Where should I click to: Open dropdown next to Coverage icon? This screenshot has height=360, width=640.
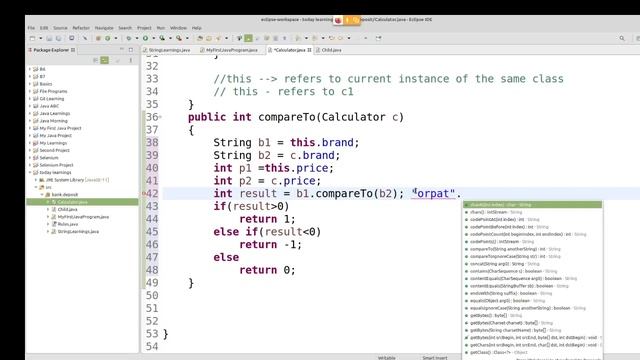coord(171,38)
